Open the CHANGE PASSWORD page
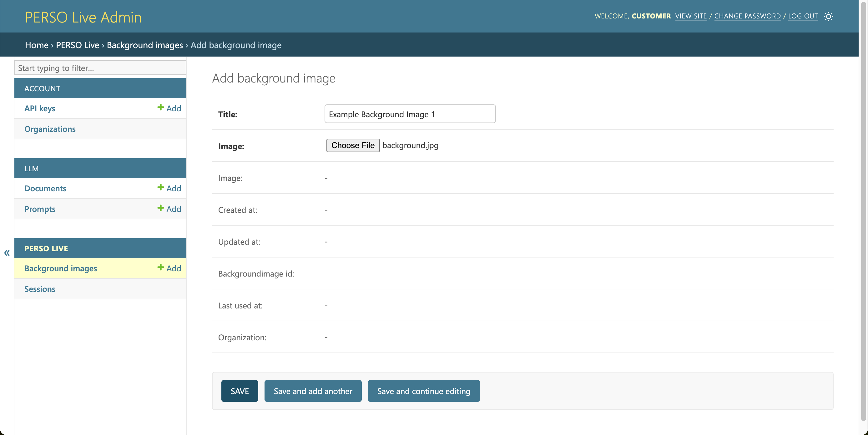Image resolution: width=868 pixels, height=435 pixels. (748, 16)
